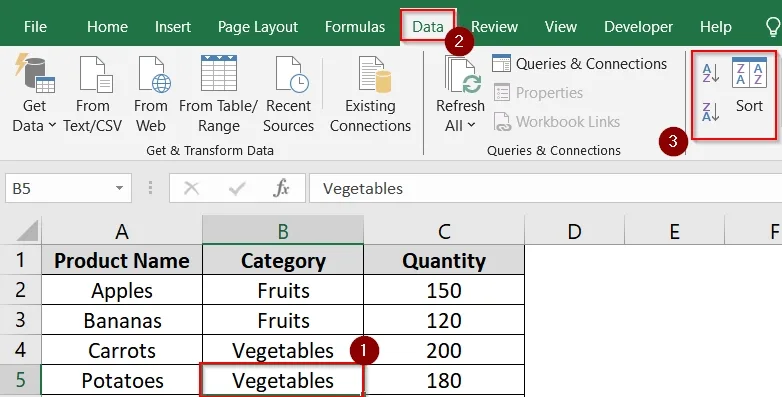
Task: Click the Refresh All icon
Action: coord(462,75)
